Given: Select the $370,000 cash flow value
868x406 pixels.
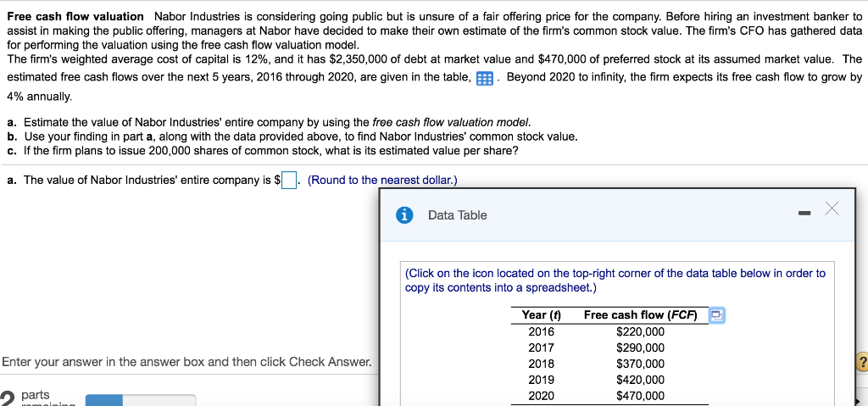Looking at the screenshot, I should coord(640,364).
